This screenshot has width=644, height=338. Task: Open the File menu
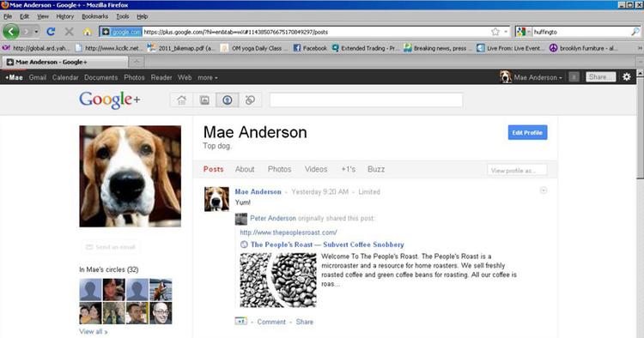coord(8,16)
